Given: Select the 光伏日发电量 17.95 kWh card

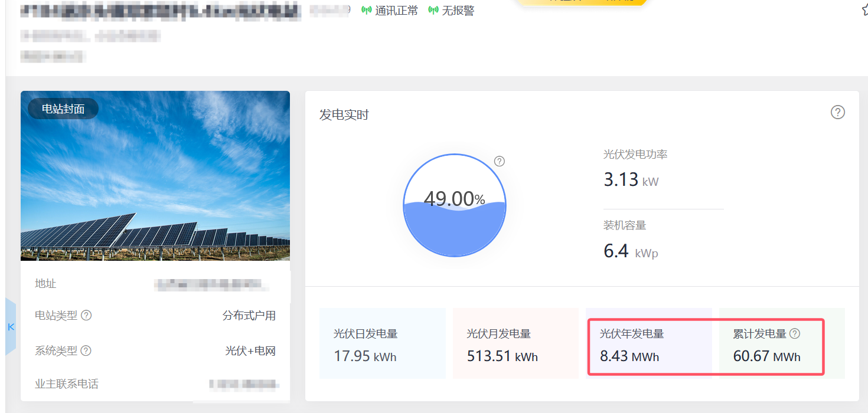Looking at the screenshot, I should click(382, 343).
